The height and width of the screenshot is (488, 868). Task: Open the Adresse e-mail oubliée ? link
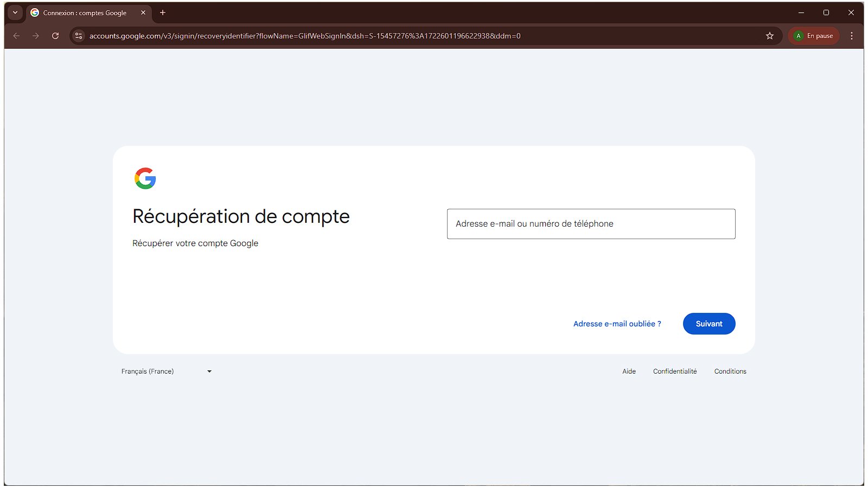point(617,324)
